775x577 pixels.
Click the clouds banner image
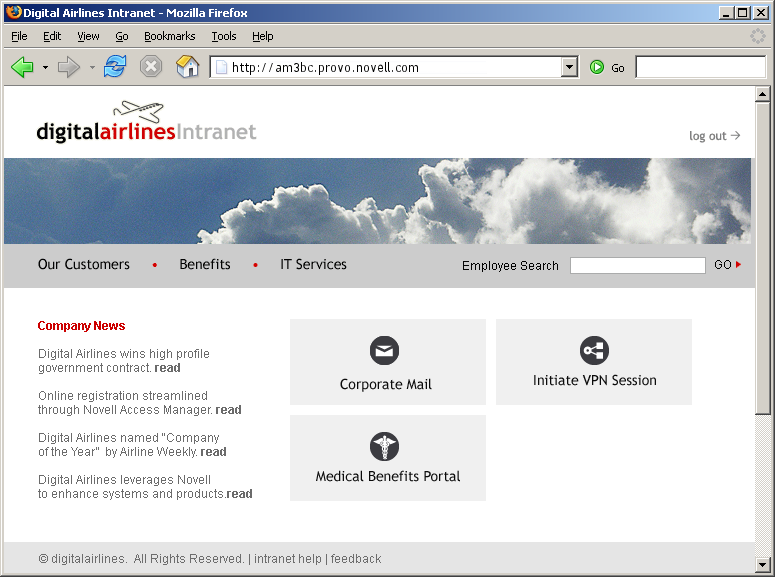coord(378,201)
